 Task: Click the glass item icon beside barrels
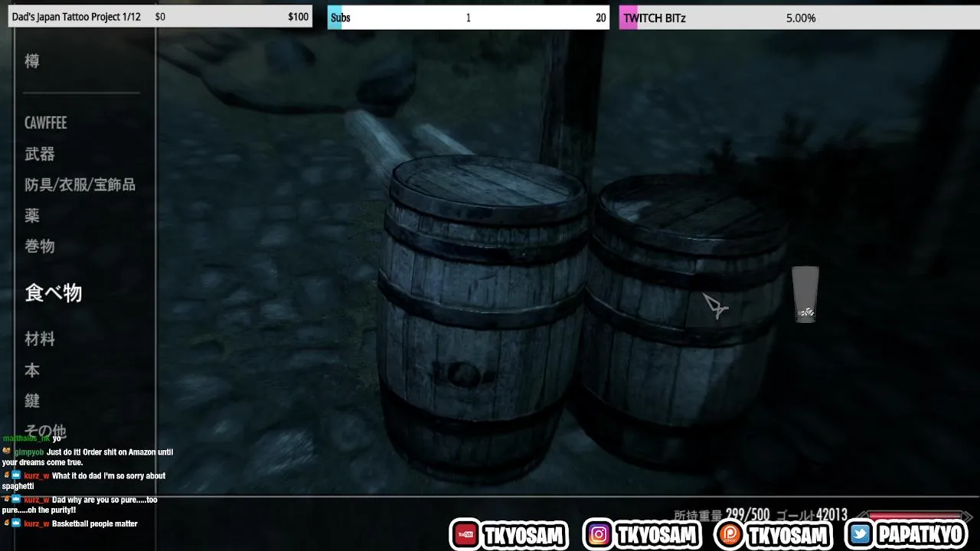point(805,295)
